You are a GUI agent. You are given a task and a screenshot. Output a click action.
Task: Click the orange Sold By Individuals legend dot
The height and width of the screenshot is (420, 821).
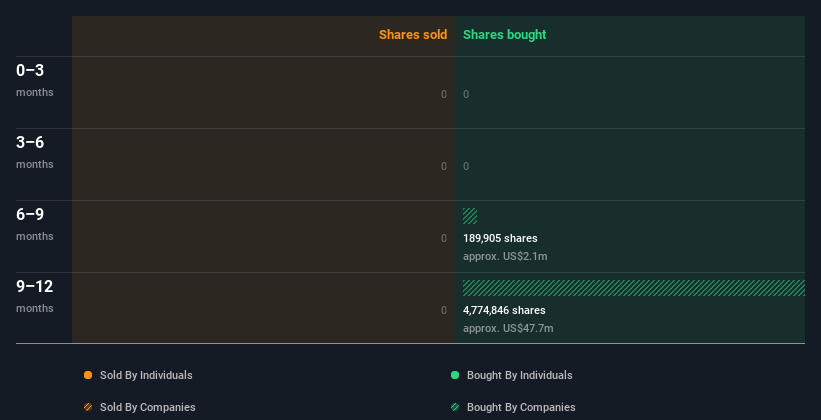pos(88,375)
